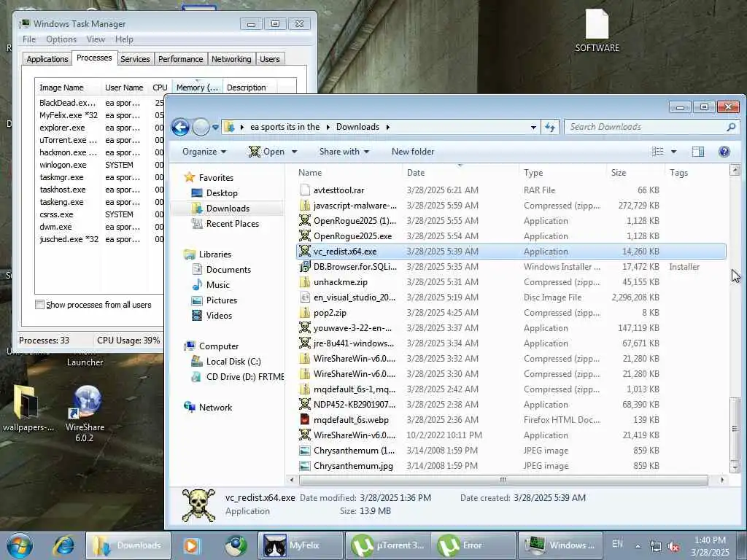Click the Open button in Explorer toolbar
This screenshot has height=560, width=747.
click(x=266, y=152)
